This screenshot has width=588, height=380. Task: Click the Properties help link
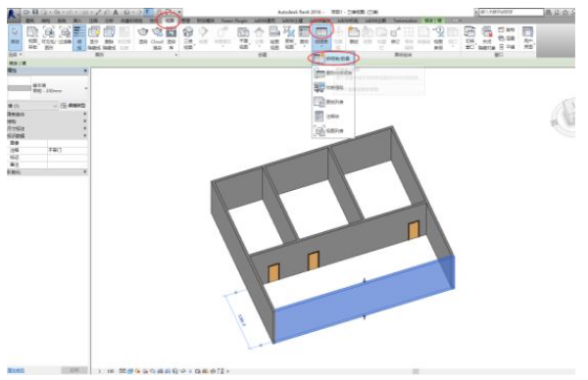(16, 370)
